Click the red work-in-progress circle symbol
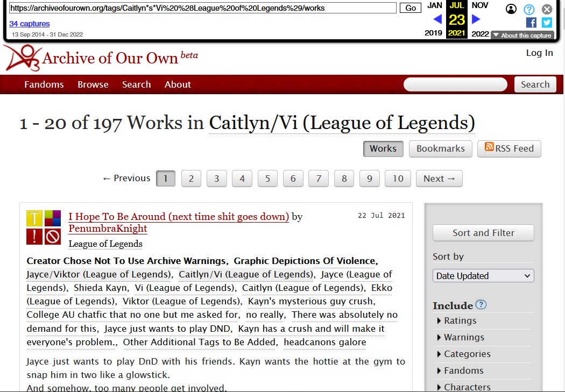 53,237
